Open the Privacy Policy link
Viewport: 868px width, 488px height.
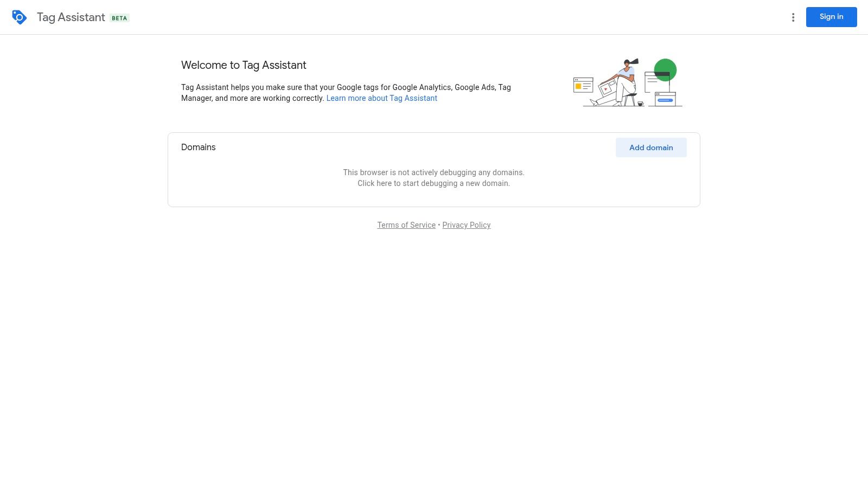click(467, 225)
